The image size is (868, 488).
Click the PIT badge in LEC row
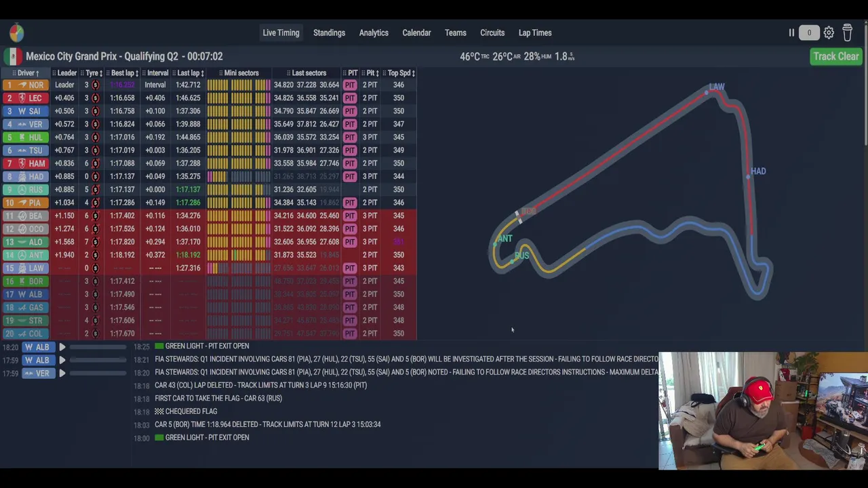350,98
